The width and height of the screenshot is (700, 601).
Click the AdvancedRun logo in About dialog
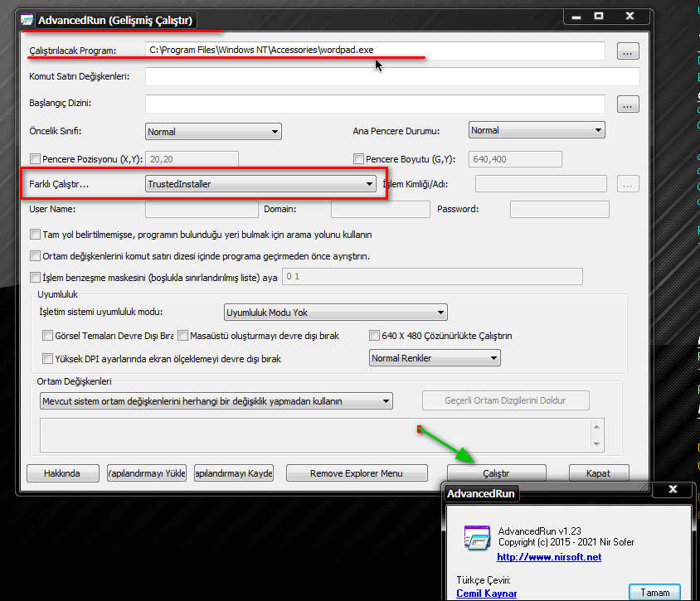click(477, 538)
